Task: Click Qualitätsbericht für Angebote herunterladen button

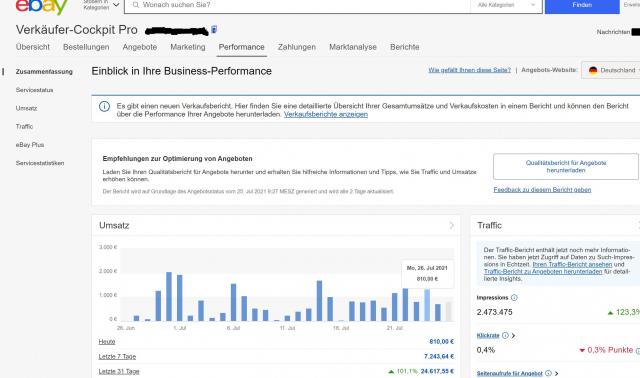Action: point(566,167)
